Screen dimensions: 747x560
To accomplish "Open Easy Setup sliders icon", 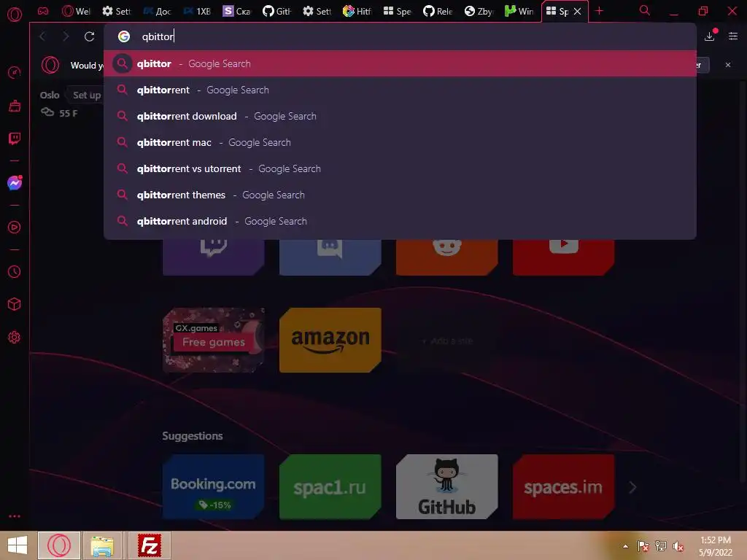I will pyautogui.click(x=733, y=36).
